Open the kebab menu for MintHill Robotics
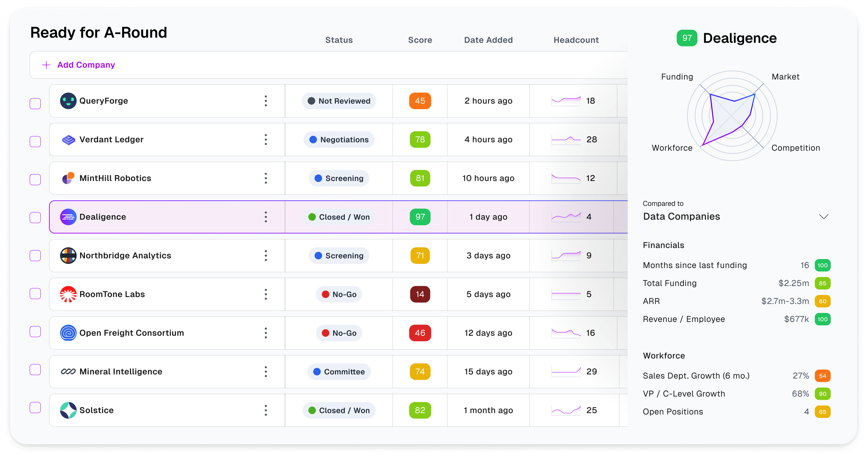The height and width of the screenshot is (458, 868). click(266, 178)
